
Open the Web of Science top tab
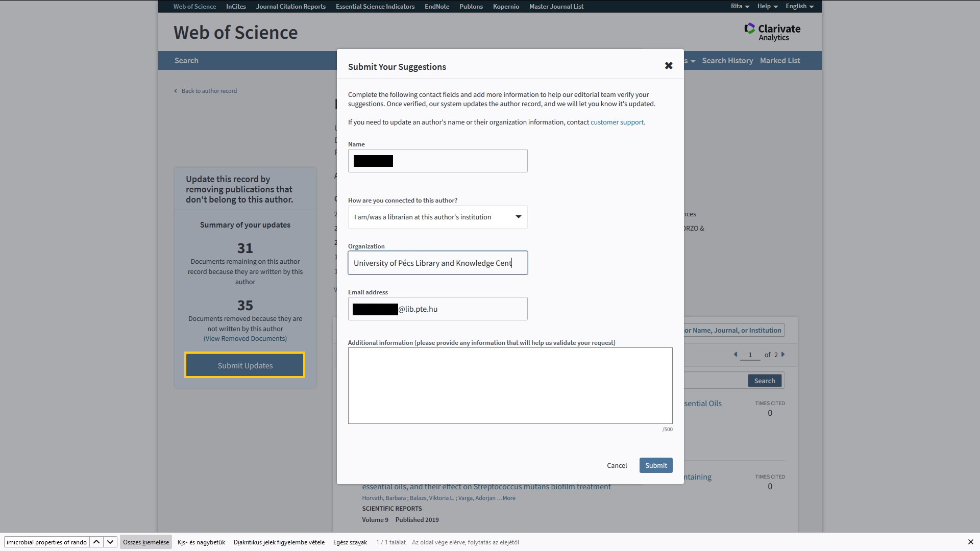click(194, 6)
